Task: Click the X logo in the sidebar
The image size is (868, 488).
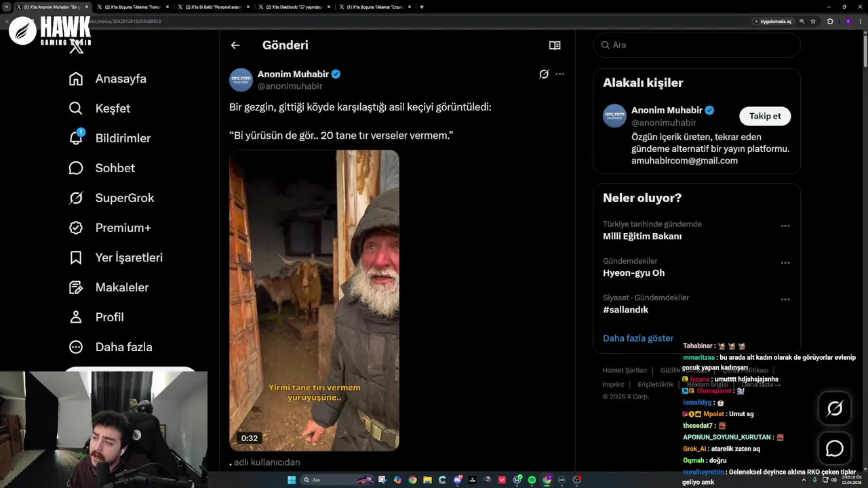Action: pos(77,47)
